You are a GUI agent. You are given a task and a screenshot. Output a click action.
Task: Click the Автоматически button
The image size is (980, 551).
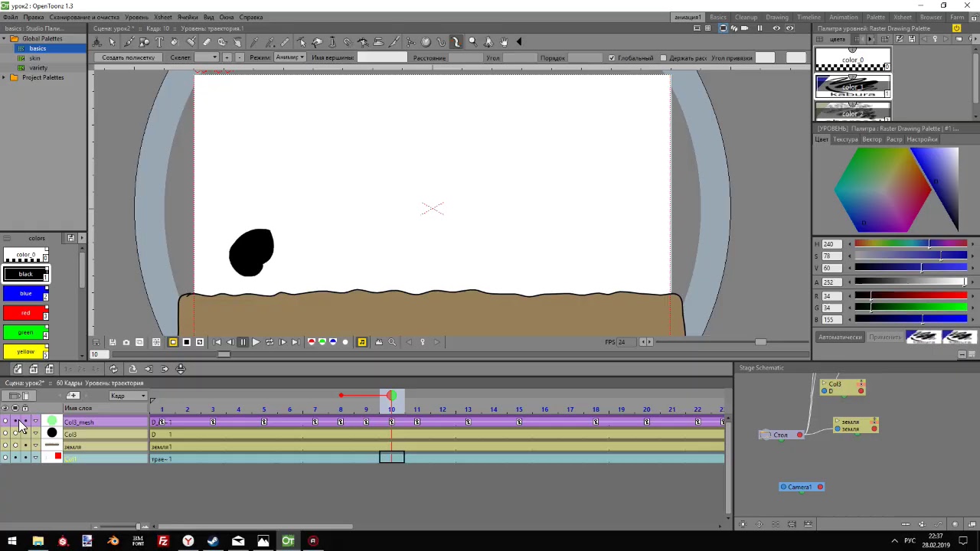point(840,337)
